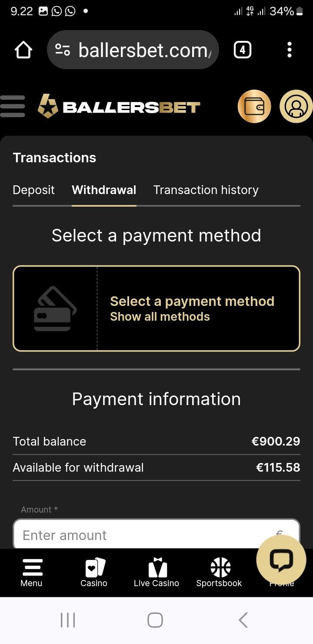Viewport: 313px width, 644px height.
Task: Switch to the Deposit tab
Action: (34, 190)
